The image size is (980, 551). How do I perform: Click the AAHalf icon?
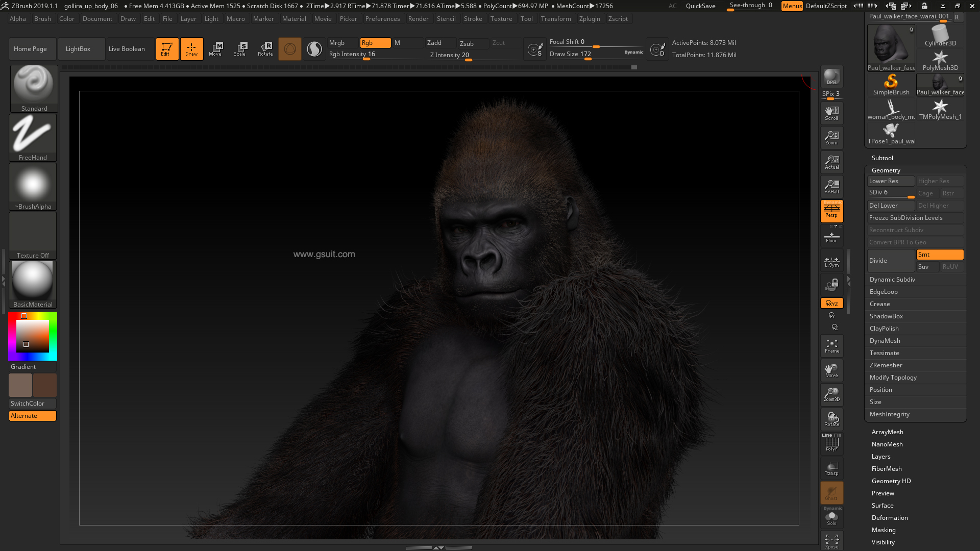pyautogui.click(x=831, y=187)
